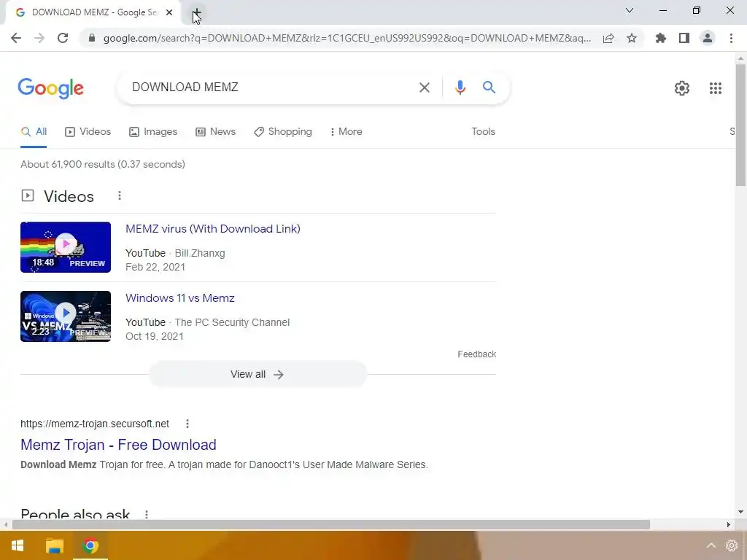Close the DOWNLOAD MEMZ tab

pos(169,12)
